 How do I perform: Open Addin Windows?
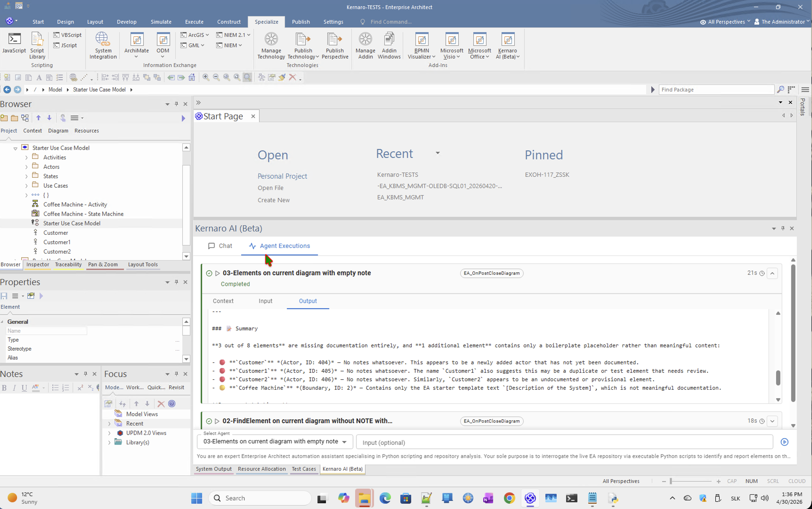pyautogui.click(x=389, y=45)
